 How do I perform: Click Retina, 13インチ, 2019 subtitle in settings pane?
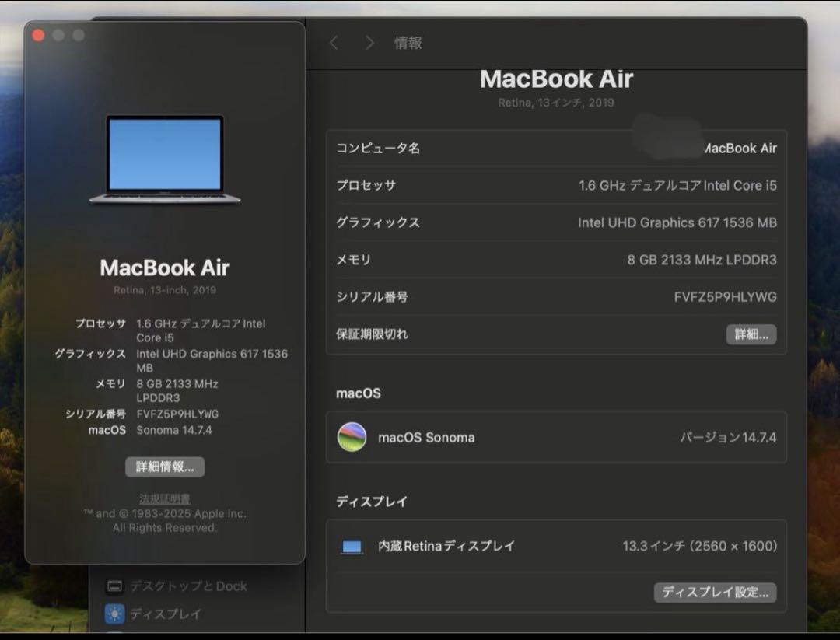pos(556,103)
